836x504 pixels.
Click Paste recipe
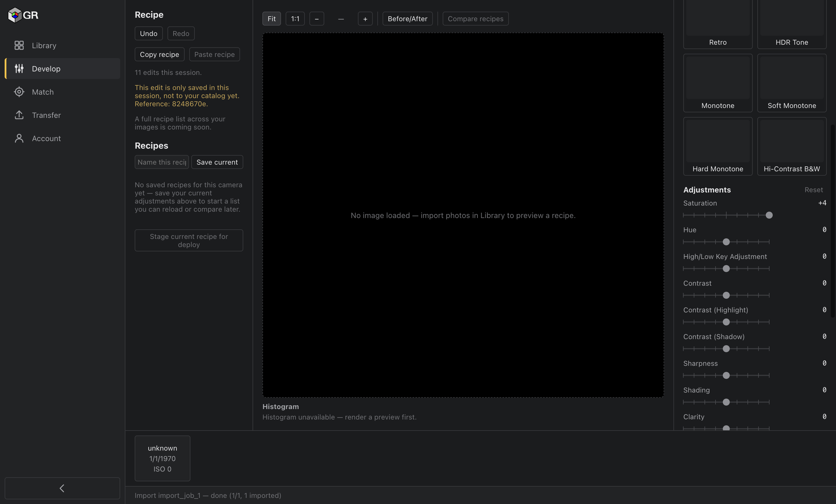click(215, 54)
